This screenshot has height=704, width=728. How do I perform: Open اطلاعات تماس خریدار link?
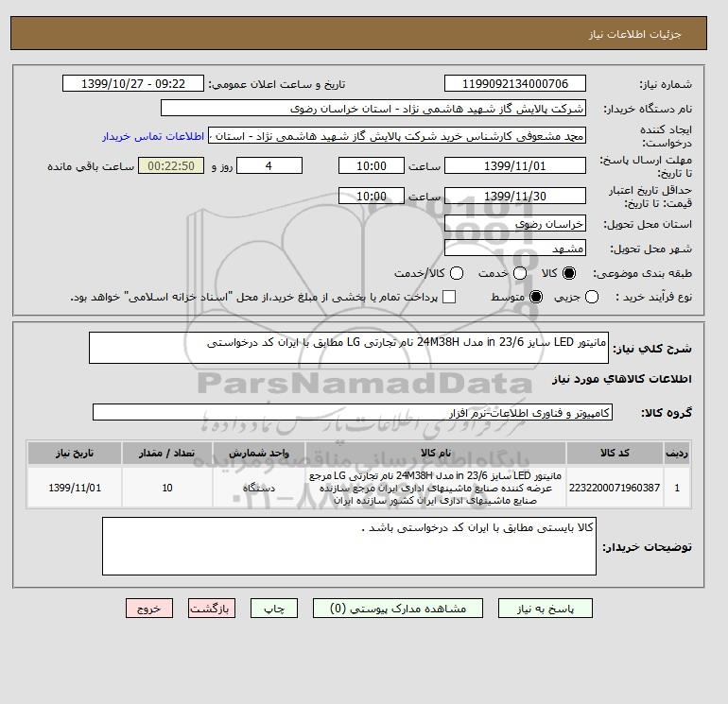pos(153,136)
